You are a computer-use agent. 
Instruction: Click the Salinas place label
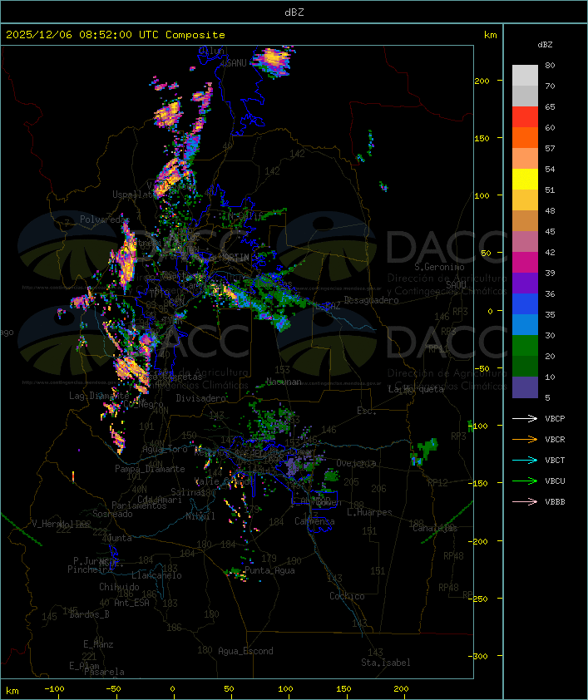pyautogui.click(x=188, y=492)
